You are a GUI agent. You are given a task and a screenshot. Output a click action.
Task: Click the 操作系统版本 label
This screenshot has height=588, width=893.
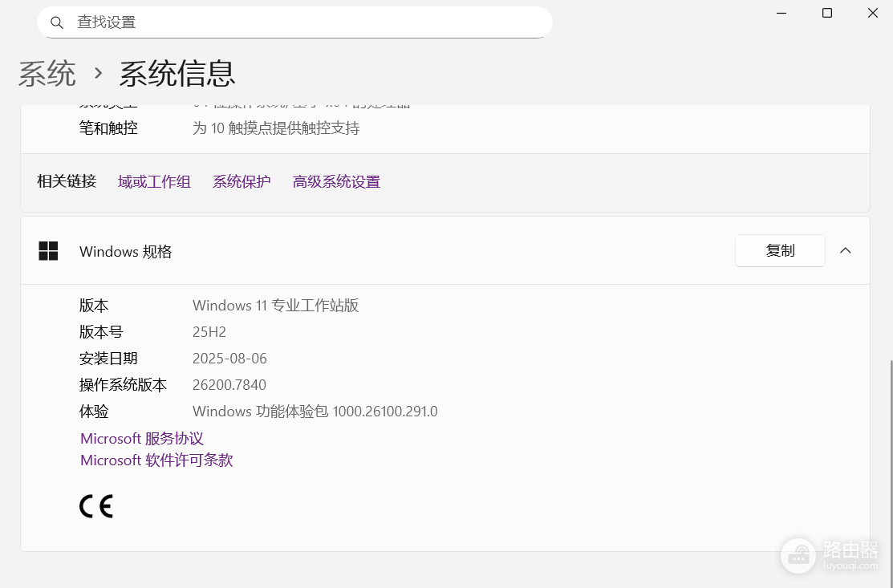(x=123, y=385)
